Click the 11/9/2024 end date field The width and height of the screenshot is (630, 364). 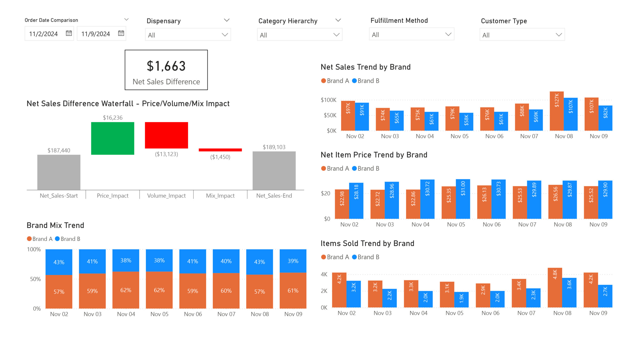coord(95,34)
